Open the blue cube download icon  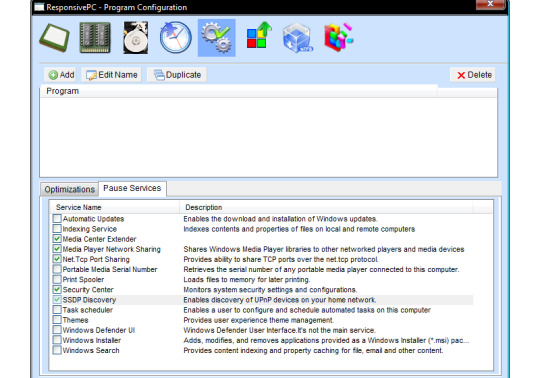coord(298,38)
